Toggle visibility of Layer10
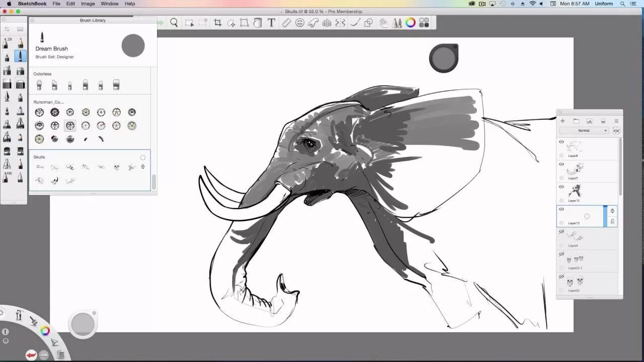The width and height of the screenshot is (644, 362). point(561,187)
